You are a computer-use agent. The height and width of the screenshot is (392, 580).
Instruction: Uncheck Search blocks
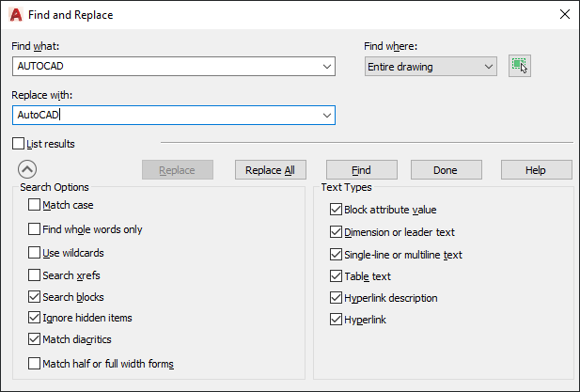(35, 297)
